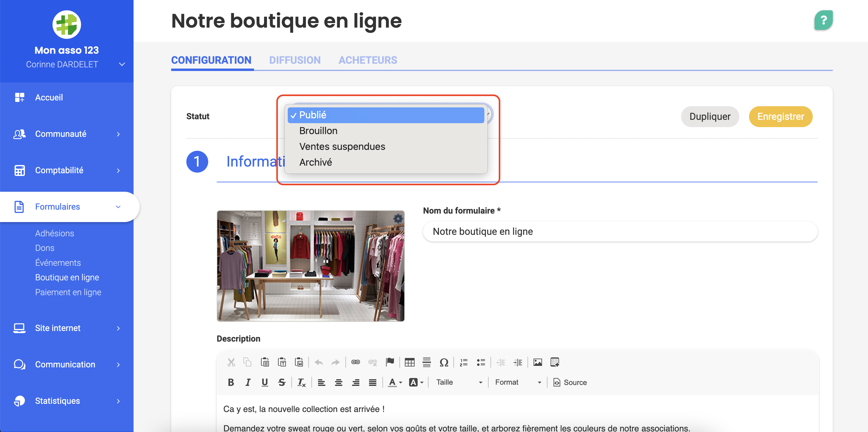Expand the Statistiques menu
The height and width of the screenshot is (432, 868).
pos(67,401)
